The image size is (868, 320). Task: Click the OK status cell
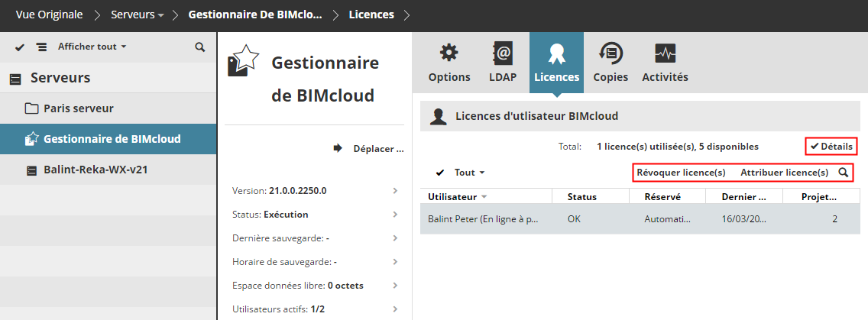pyautogui.click(x=575, y=218)
